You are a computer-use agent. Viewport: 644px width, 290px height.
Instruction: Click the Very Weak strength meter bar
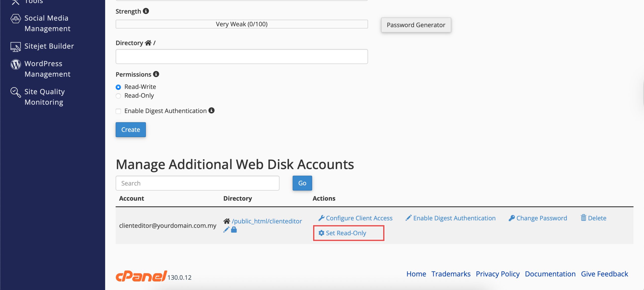pyautogui.click(x=242, y=24)
